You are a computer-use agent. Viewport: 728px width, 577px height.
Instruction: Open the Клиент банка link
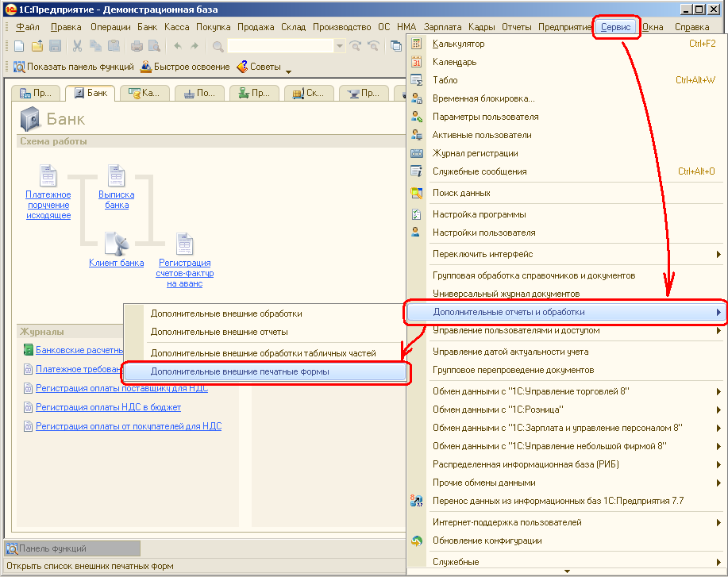click(117, 263)
